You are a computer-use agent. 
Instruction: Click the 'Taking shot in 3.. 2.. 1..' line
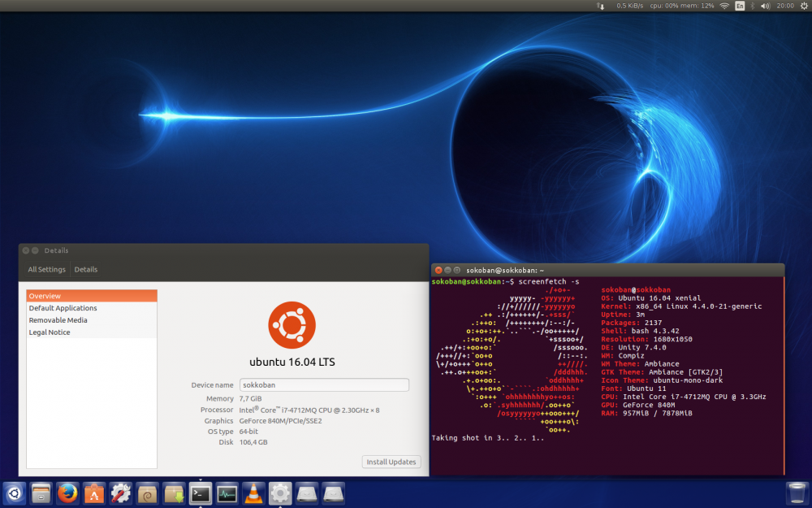point(488,438)
